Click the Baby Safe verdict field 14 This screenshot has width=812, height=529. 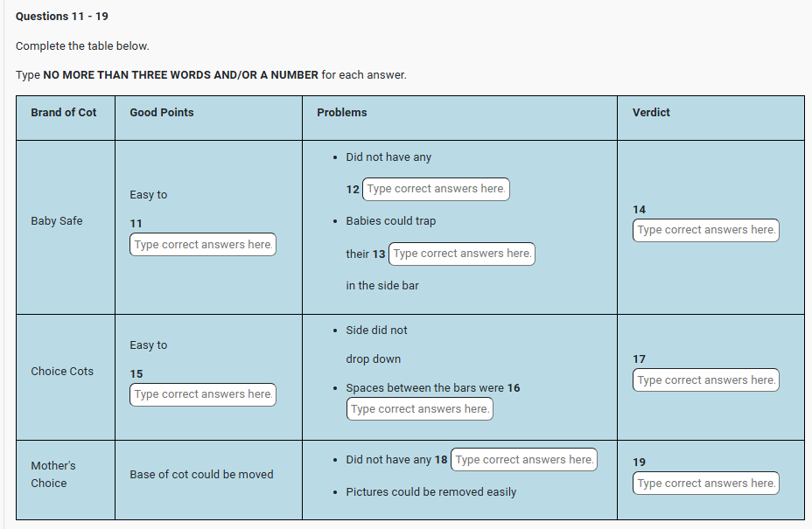coord(706,230)
